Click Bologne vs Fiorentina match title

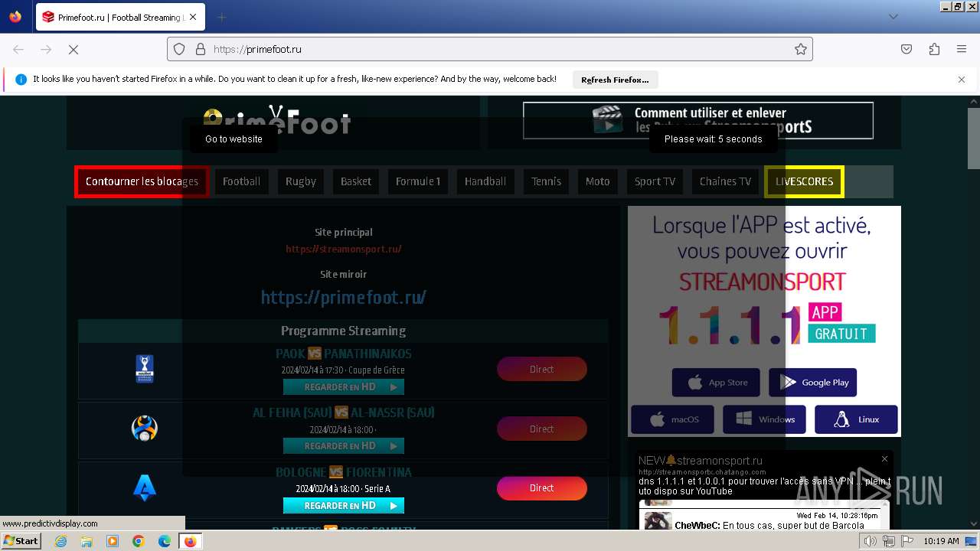coord(344,472)
